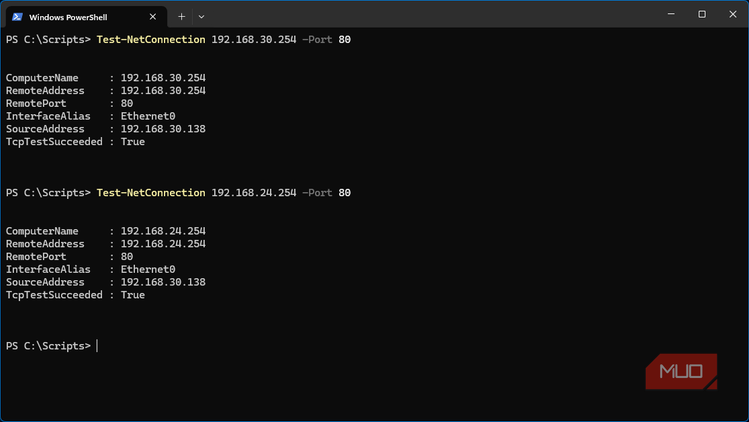The width and height of the screenshot is (749, 422).
Task: Click ComputerName value 192.168.24.254
Action: point(163,231)
